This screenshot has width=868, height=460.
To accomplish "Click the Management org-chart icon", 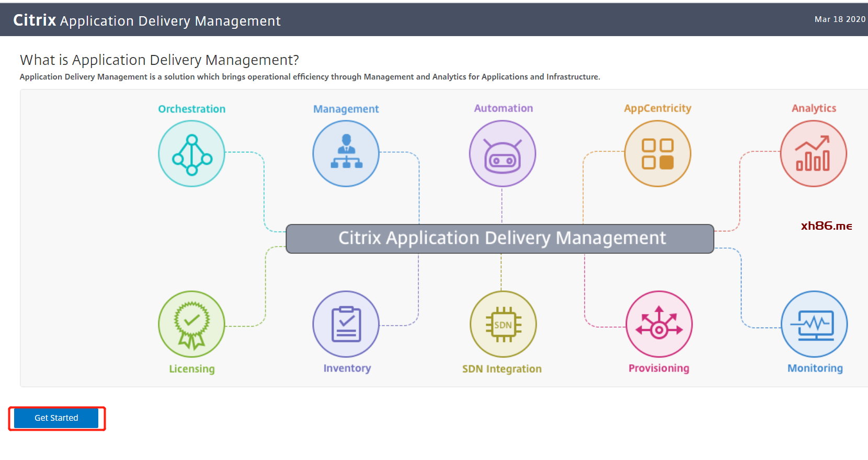I will click(346, 153).
